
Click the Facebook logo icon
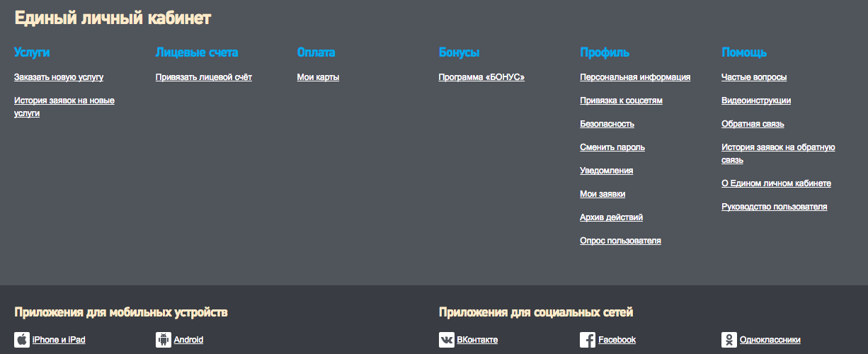(588, 340)
